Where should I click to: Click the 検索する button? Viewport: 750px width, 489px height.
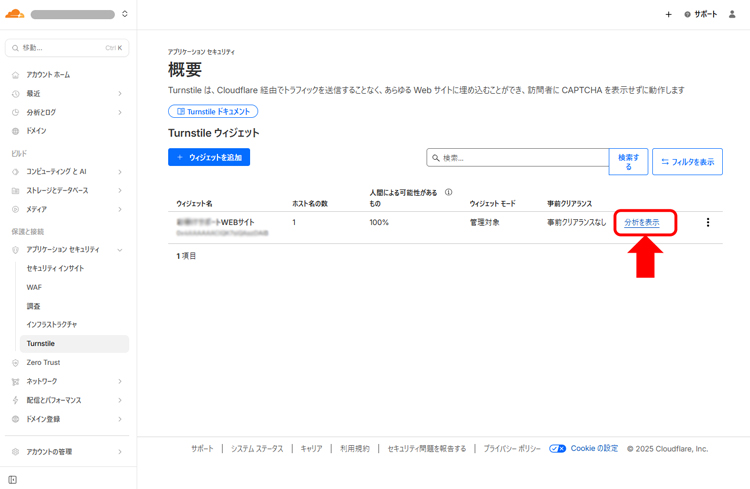tap(629, 162)
